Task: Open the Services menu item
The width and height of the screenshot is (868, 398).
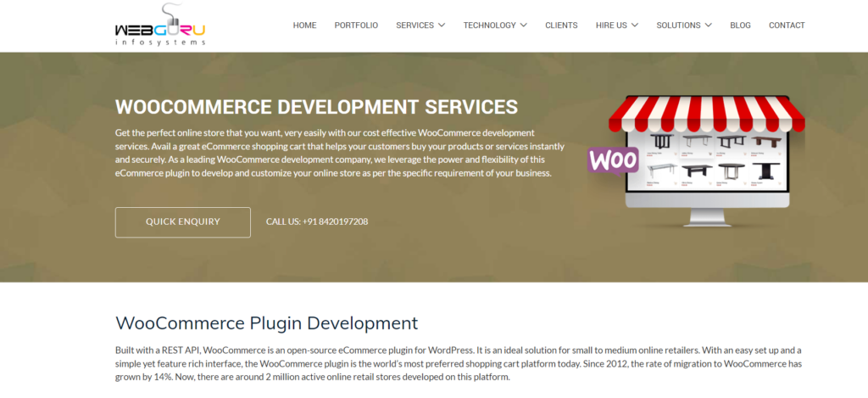Action: tap(415, 25)
